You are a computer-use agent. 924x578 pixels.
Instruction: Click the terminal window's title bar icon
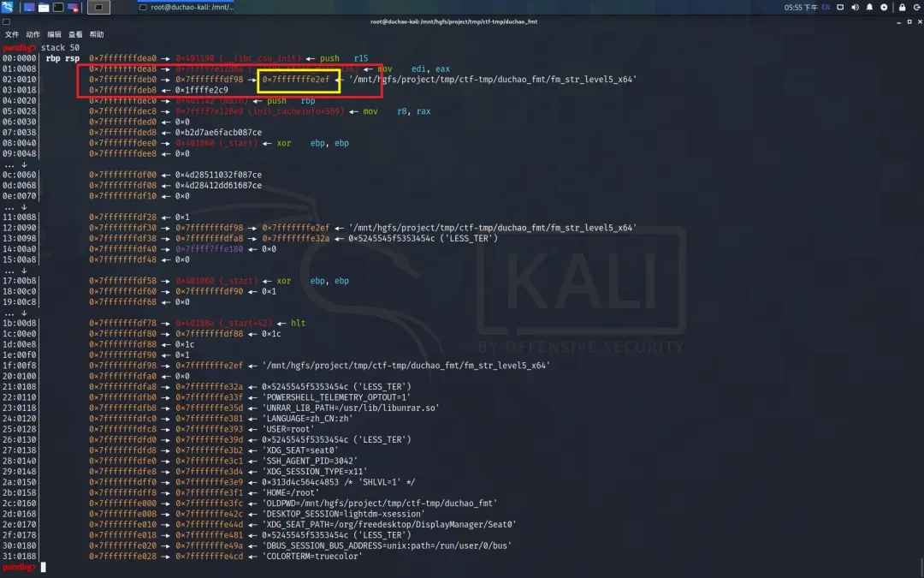(6, 21)
